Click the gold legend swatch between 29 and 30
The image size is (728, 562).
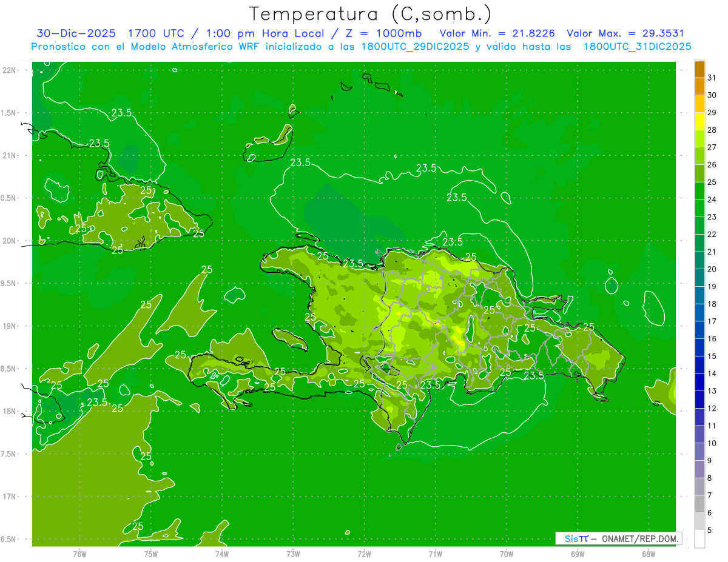[699, 104]
